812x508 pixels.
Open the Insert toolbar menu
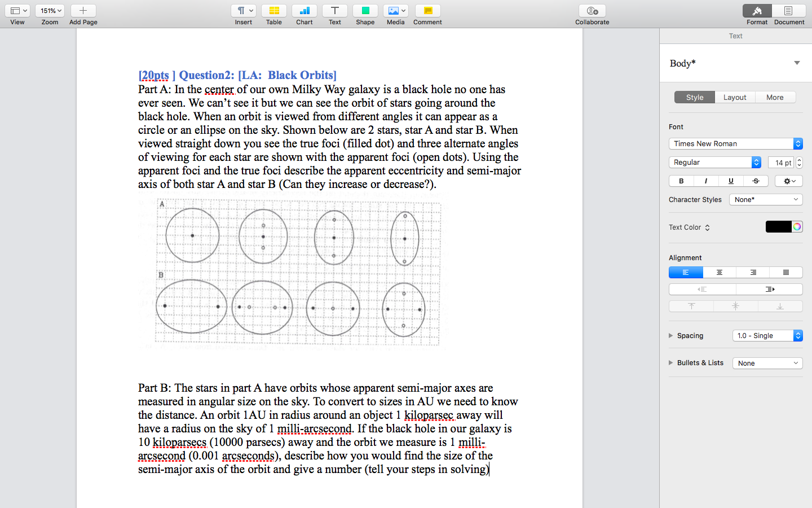click(x=244, y=11)
